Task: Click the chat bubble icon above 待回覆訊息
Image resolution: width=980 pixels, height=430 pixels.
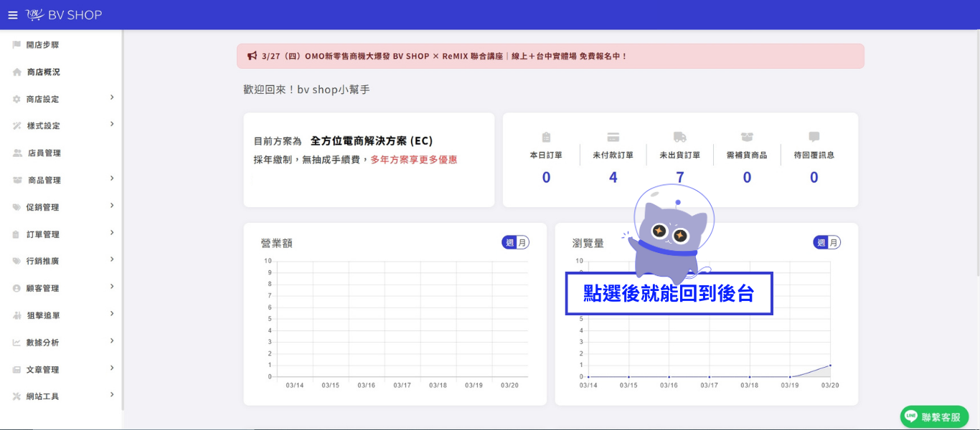Action: coord(814,137)
